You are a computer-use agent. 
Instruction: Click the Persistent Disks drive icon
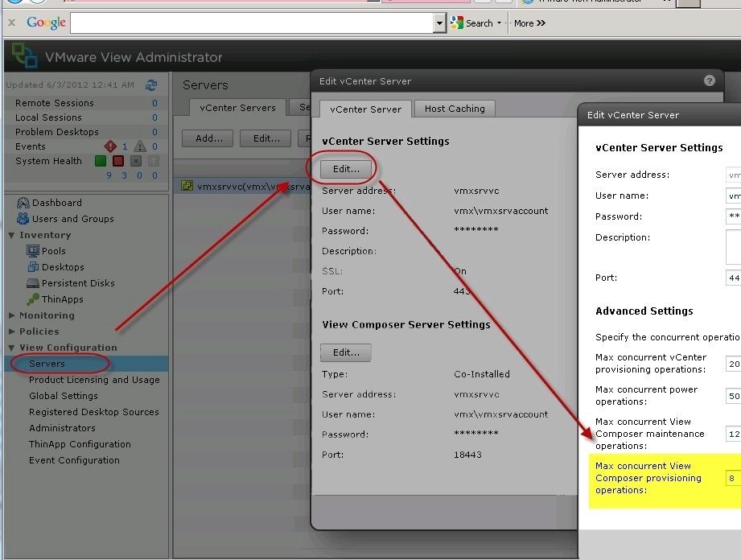33,283
